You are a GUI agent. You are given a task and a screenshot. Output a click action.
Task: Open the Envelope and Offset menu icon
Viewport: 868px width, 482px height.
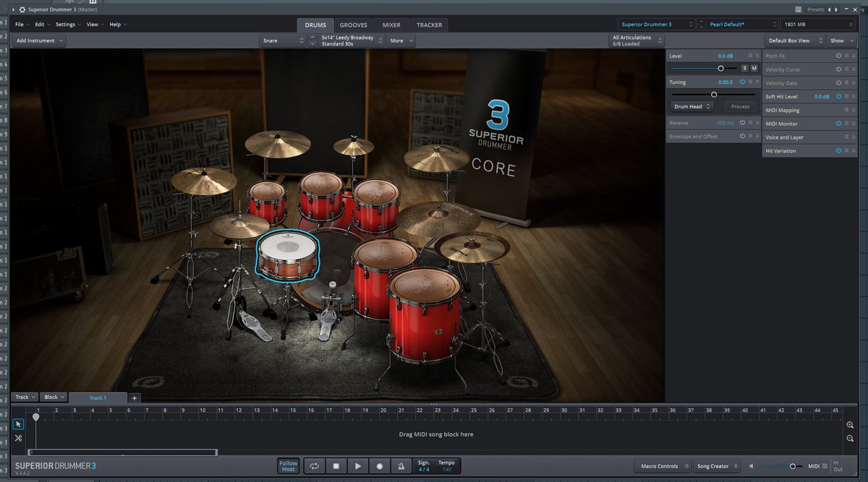(x=751, y=136)
